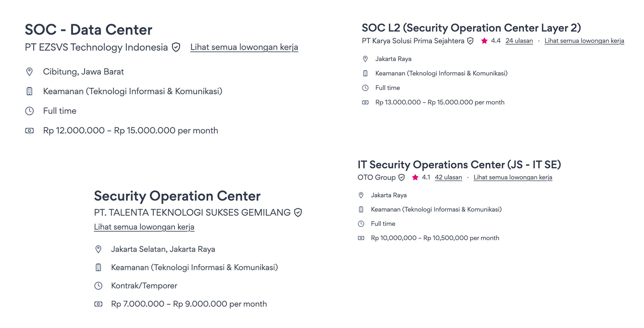Click the salary icon beside Rp 10,000,000 range

point(361,238)
